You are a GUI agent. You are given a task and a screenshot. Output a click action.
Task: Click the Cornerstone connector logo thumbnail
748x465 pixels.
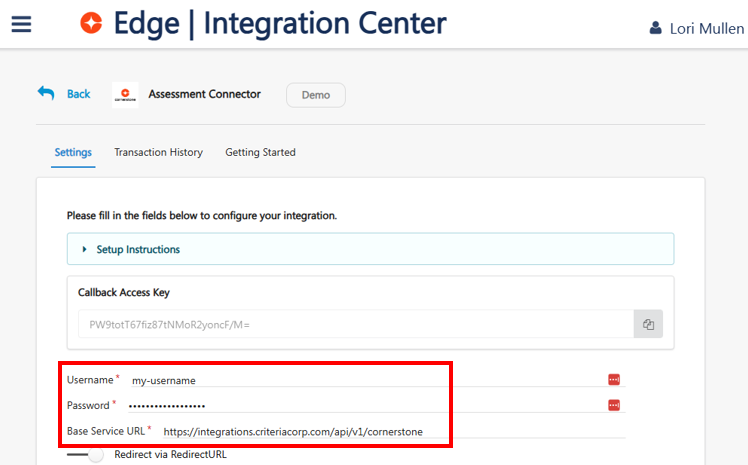pyautogui.click(x=125, y=95)
